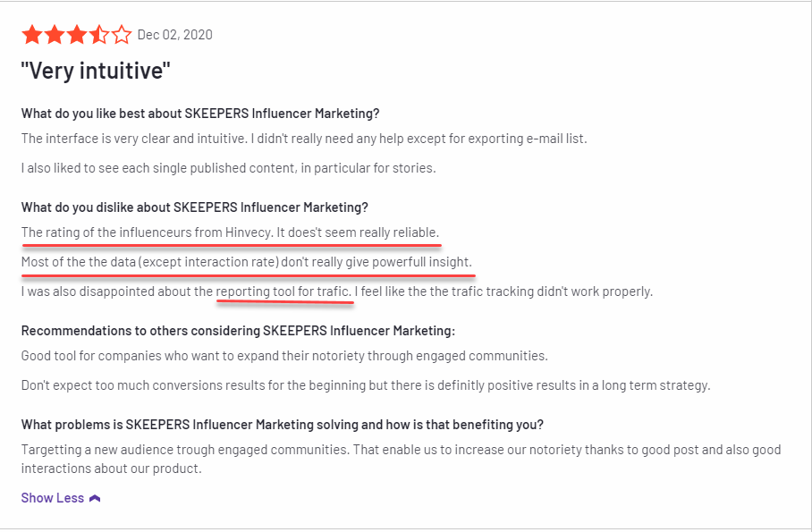The width and height of the screenshot is (812, 532).
Task: Click underlined sentence about Hinvecy influencer rating
Action: [x=230, y=232]
